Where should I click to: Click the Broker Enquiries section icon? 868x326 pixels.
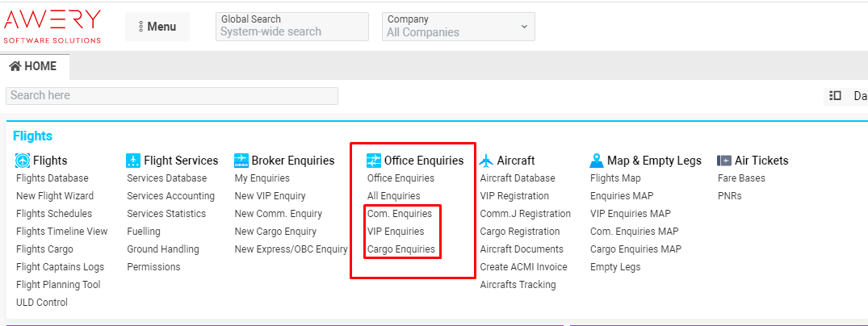[241, 161]
